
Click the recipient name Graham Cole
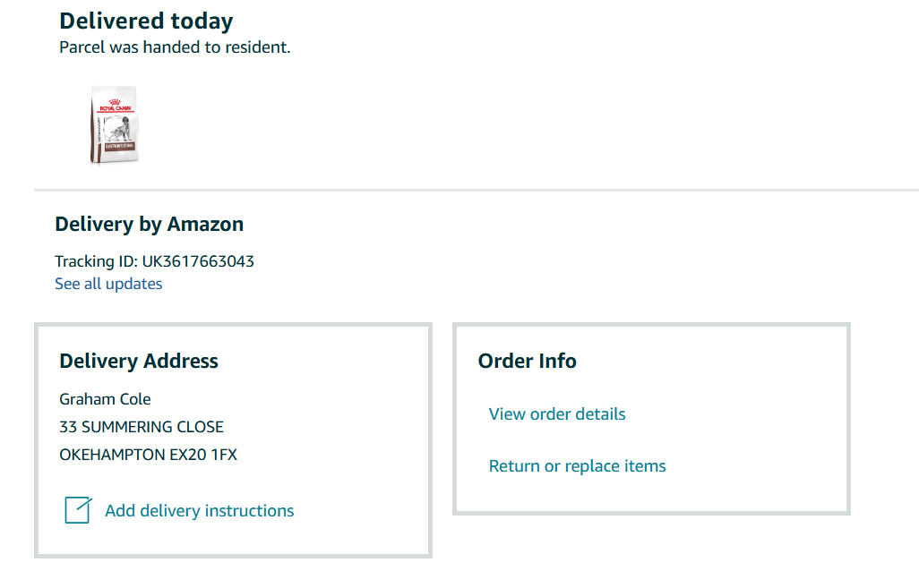point(105,399)
